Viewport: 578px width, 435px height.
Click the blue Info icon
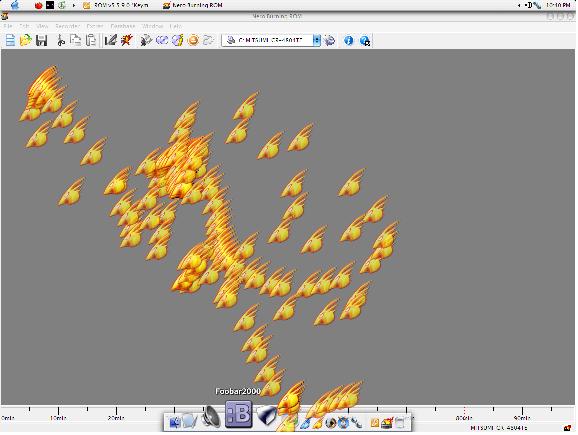(x=348, y=40)
